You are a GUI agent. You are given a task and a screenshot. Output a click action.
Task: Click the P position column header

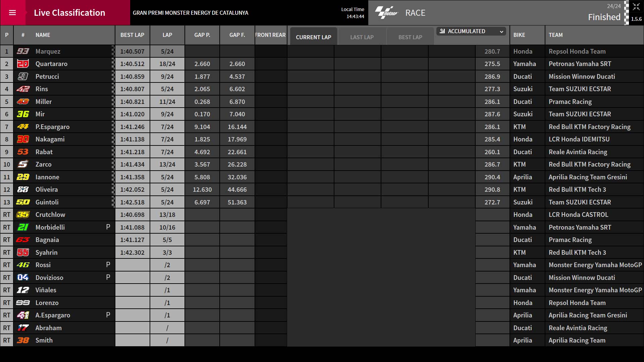(7, 35)
